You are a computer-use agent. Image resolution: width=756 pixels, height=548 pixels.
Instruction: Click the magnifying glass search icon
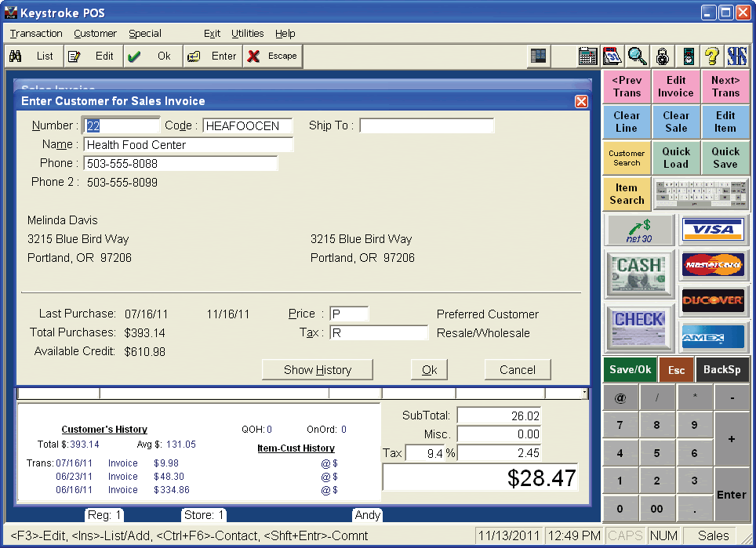(637, 56)
